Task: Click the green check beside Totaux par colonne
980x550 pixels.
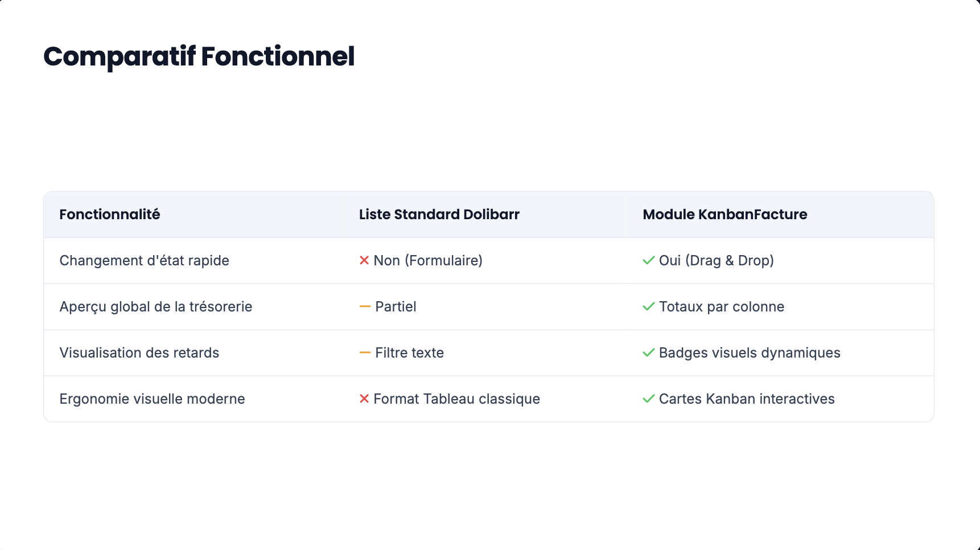Action: coord(649,306)
